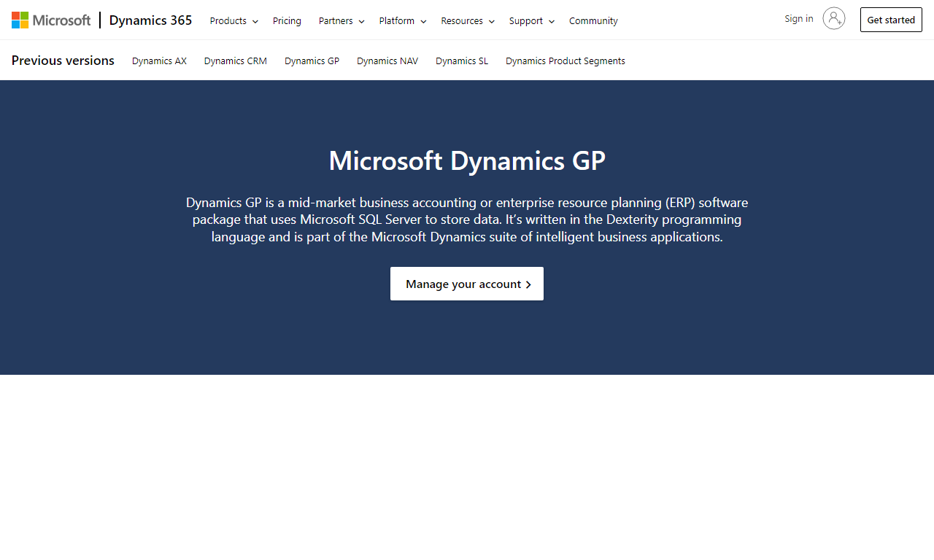
Task: Open the Dynamics AX previous version link
Action: (159, 61)
